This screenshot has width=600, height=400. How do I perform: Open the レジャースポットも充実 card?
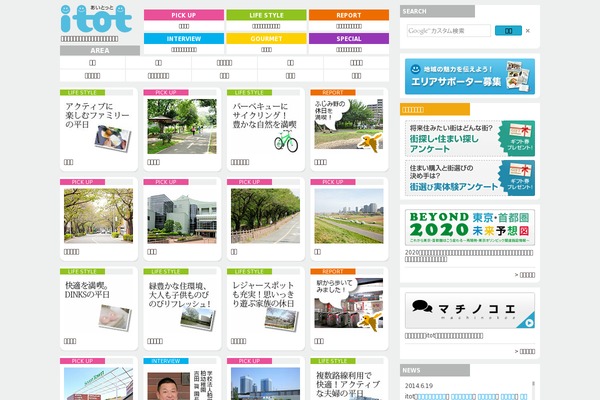click(x=266, y=309)
